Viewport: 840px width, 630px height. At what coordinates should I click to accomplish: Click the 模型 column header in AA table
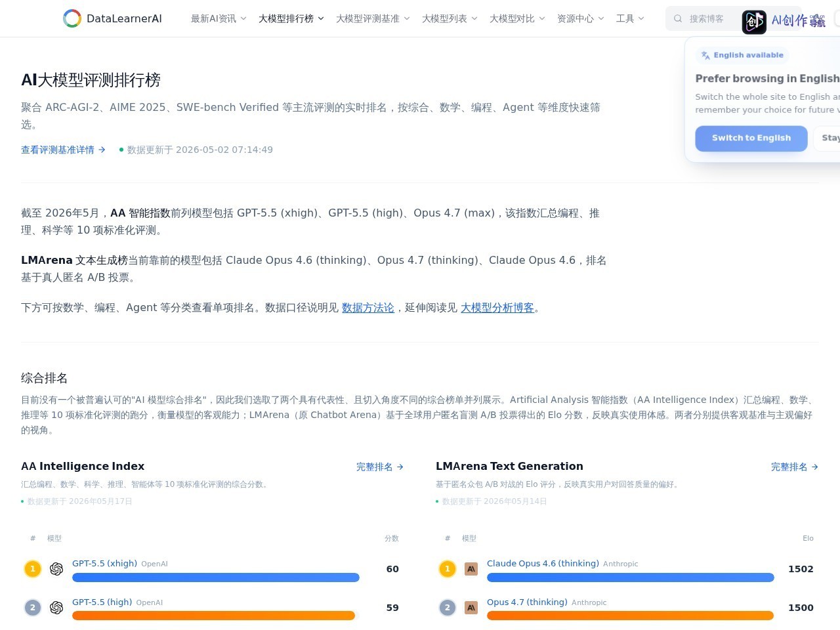point(54,538)
